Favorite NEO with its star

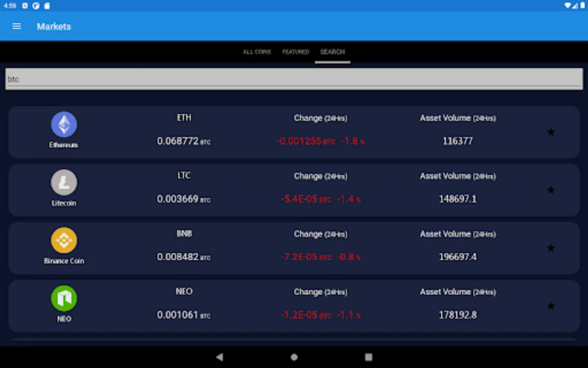point(551,306)
